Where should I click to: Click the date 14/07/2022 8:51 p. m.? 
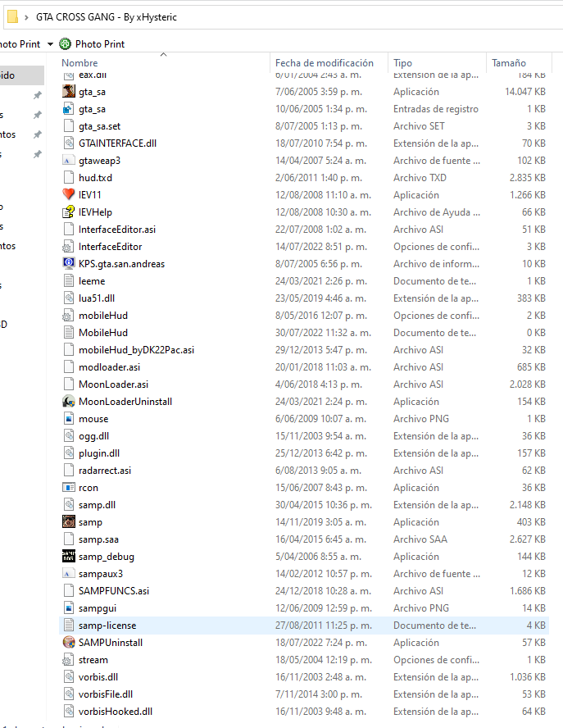point(321,246)
